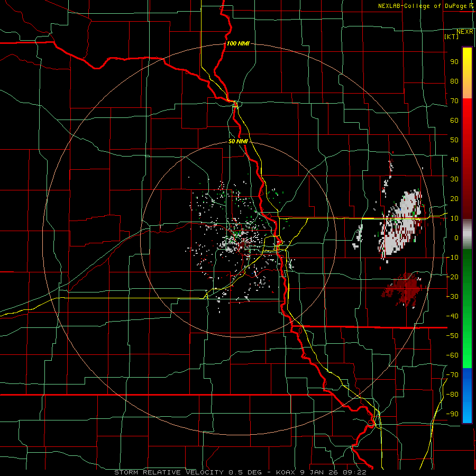Image resolution: width=476 pixels, height=476 pixels.
Task: Select the positive 50 knot scale value
Action: [x=454, y=140]
